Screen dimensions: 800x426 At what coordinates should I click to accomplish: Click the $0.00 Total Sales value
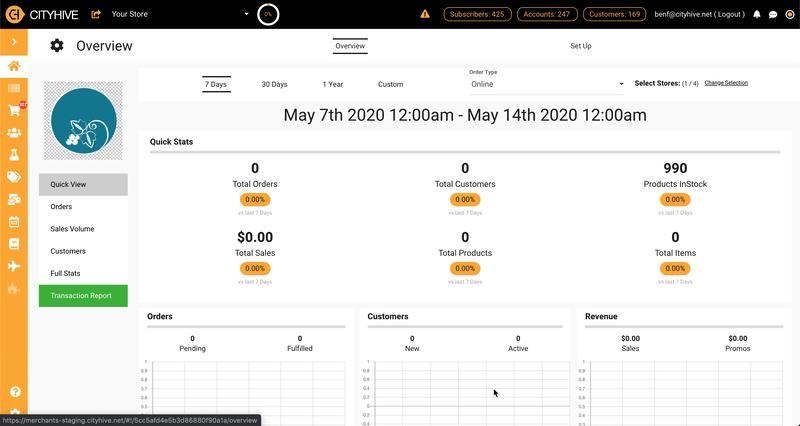[255, 237]
